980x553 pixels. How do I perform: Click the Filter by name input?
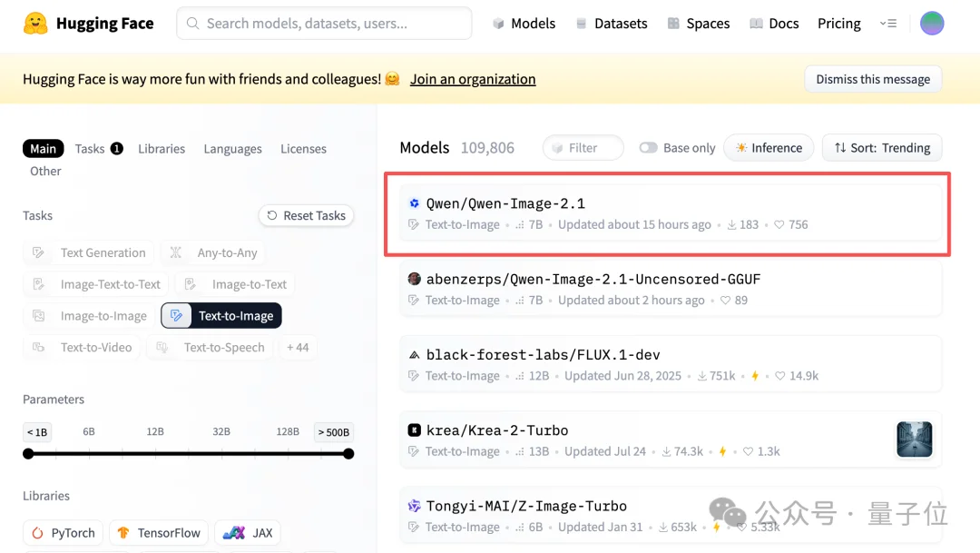point(583,148)
